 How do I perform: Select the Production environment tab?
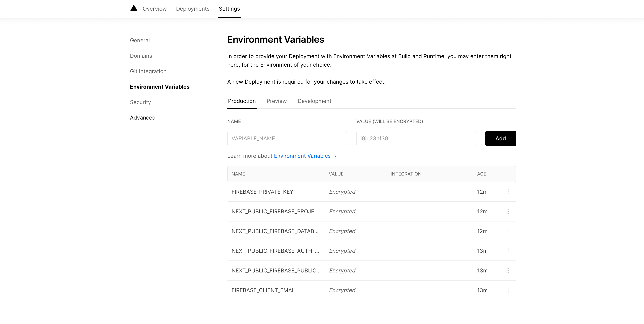[242, 101]
